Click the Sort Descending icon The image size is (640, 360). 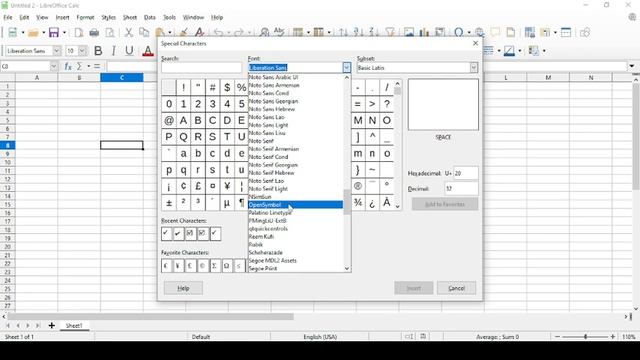pos(374,33)
